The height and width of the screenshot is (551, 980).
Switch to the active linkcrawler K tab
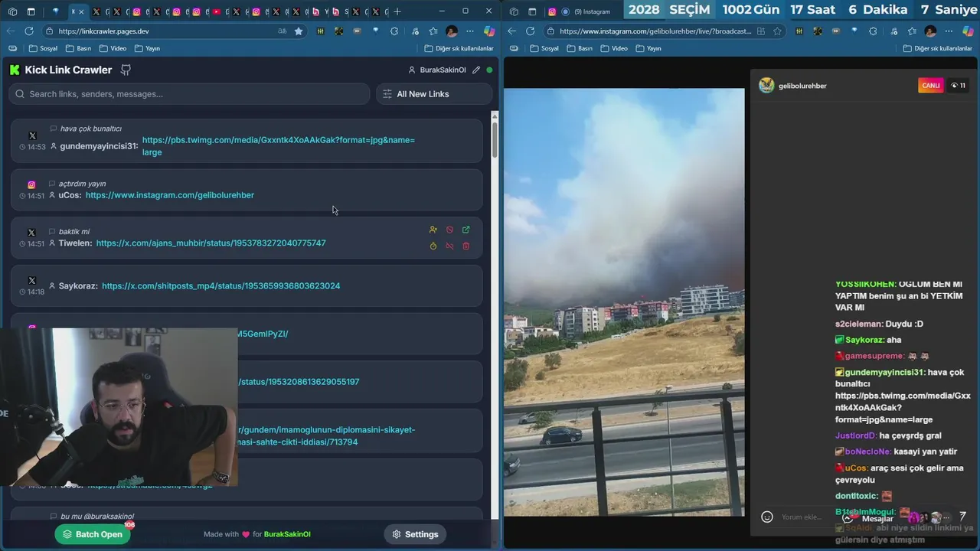[77, 11]
